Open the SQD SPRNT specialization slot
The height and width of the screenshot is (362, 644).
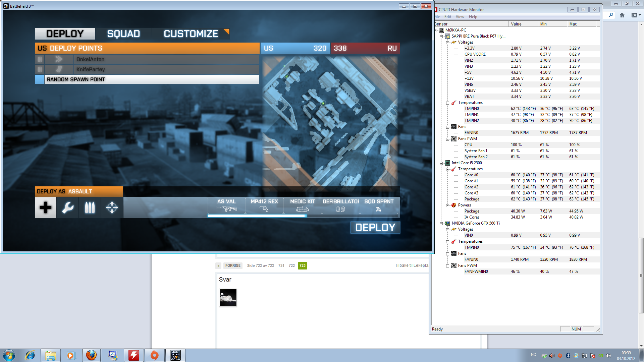379,205
